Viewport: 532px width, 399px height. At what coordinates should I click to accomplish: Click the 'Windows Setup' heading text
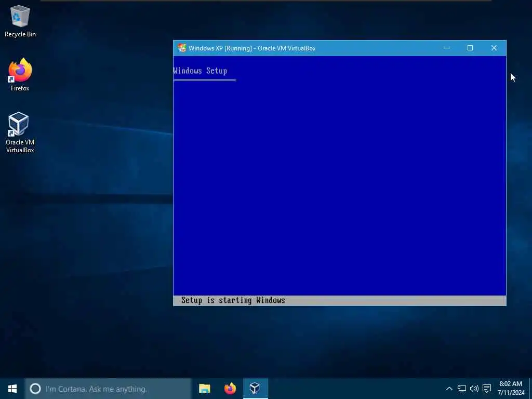[x=200, y=71]
